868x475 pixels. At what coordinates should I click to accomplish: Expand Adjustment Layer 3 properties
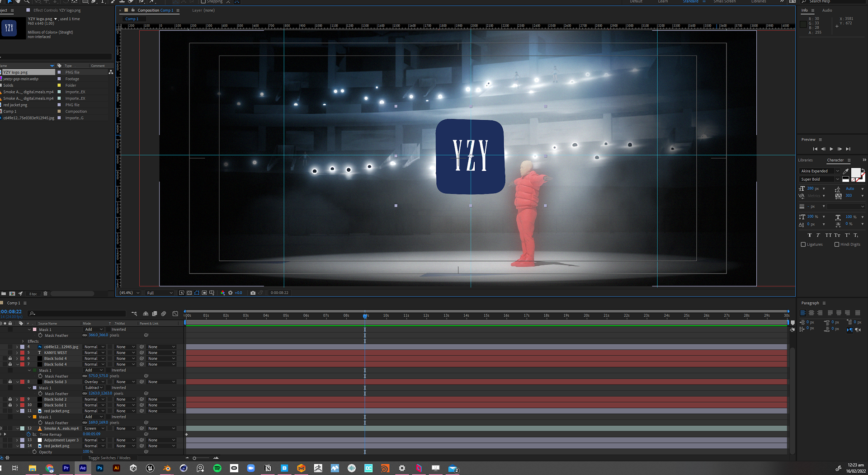17,440
